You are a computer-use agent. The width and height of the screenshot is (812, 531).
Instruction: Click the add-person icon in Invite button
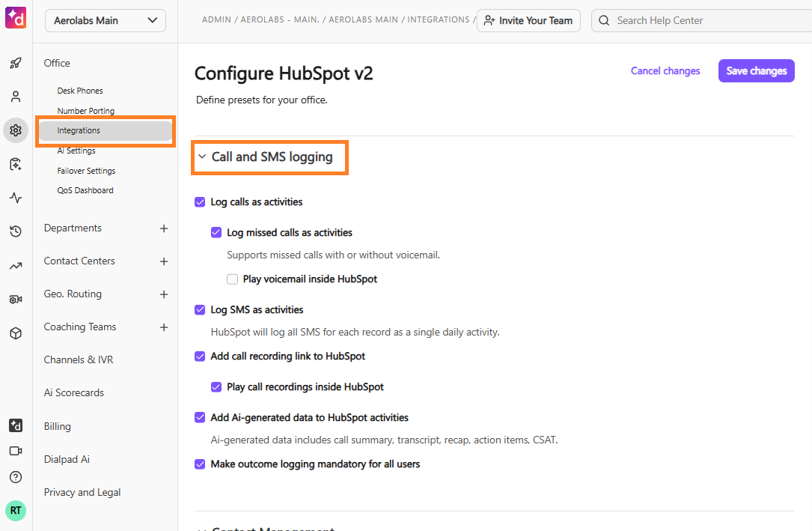click(x=489, y=21)
